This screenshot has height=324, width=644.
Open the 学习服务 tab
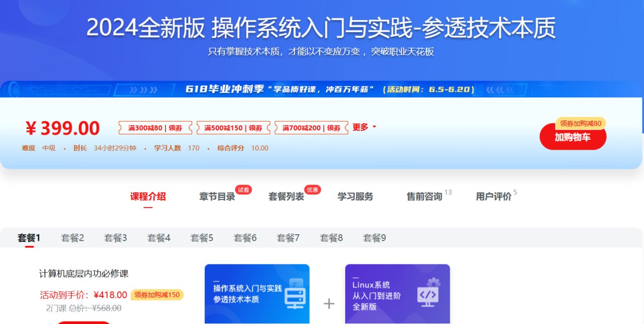click(355, 197)
